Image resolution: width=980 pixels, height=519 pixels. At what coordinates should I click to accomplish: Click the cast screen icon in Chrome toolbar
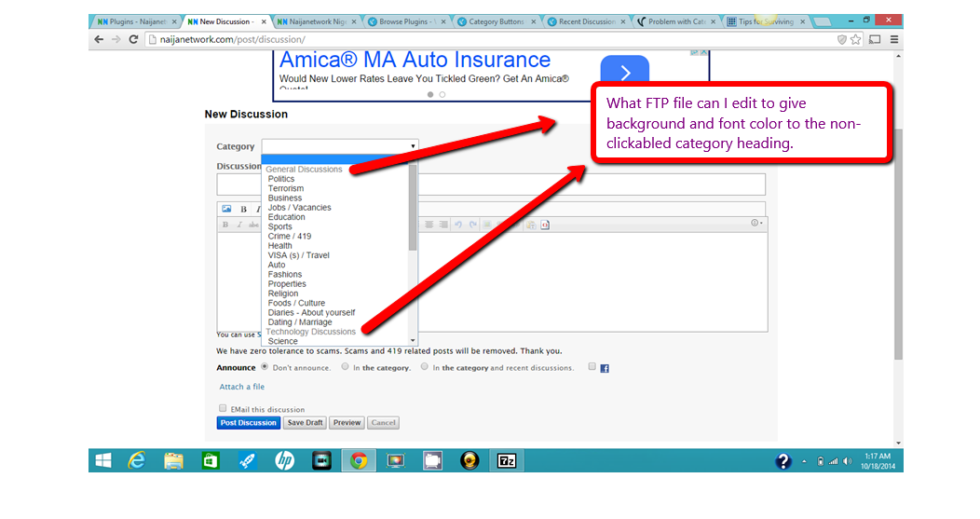tap(875, 39)
